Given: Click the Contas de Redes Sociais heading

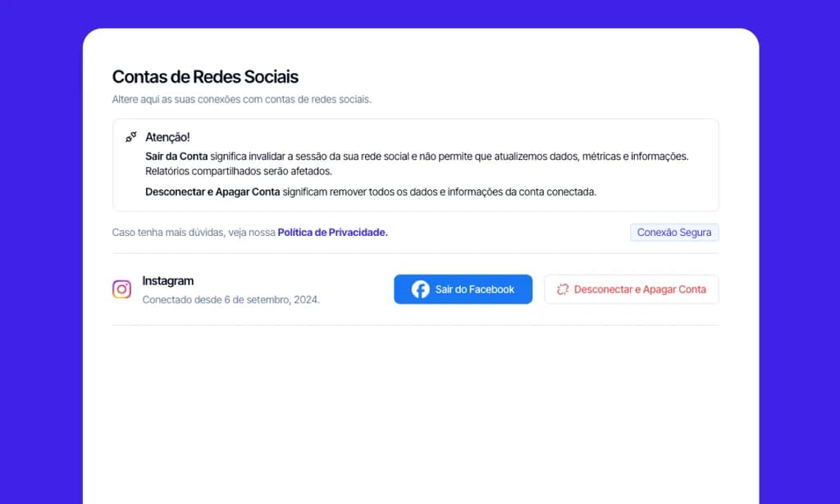Looking at the screenshot, I should (x=205, y=77).
